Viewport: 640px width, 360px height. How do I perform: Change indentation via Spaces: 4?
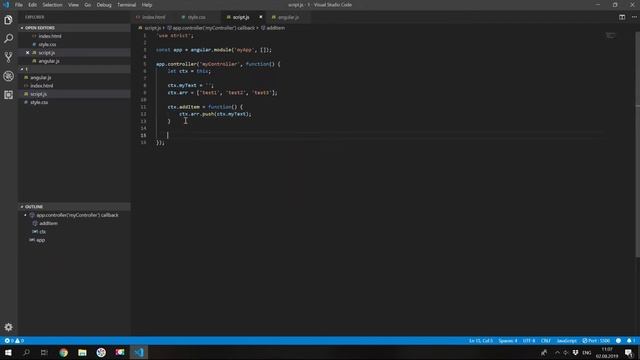click(508, 340)
